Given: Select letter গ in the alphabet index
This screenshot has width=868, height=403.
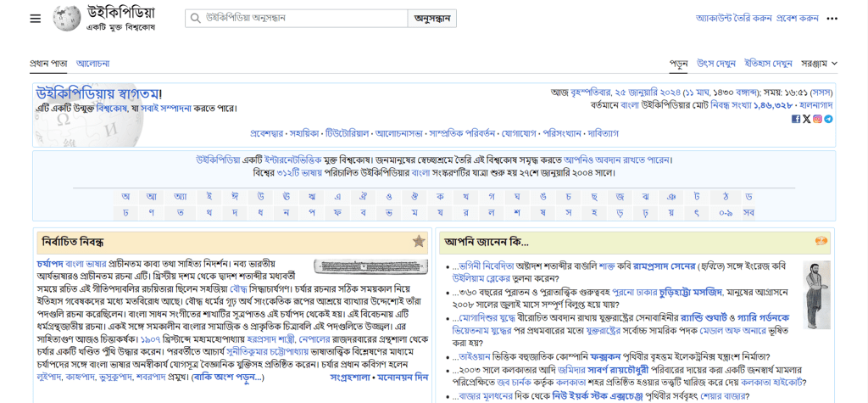Looking at the screenshot, I should [492, 197].
